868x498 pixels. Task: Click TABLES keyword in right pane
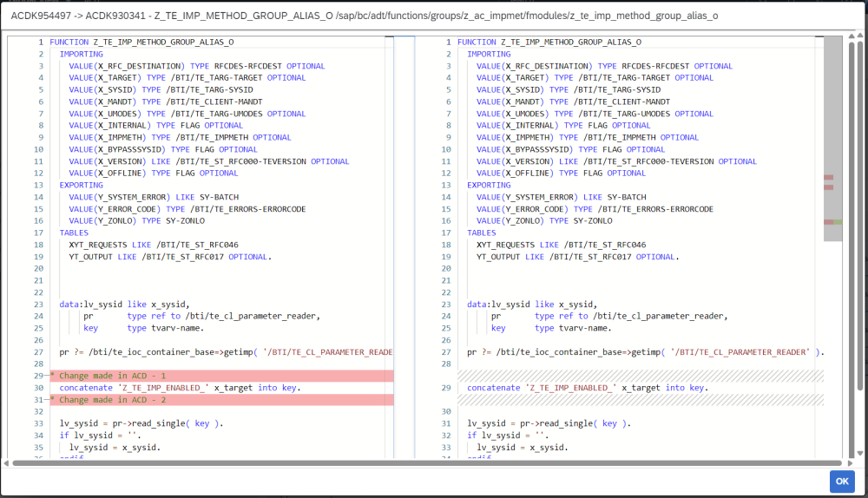click(481, 233)
